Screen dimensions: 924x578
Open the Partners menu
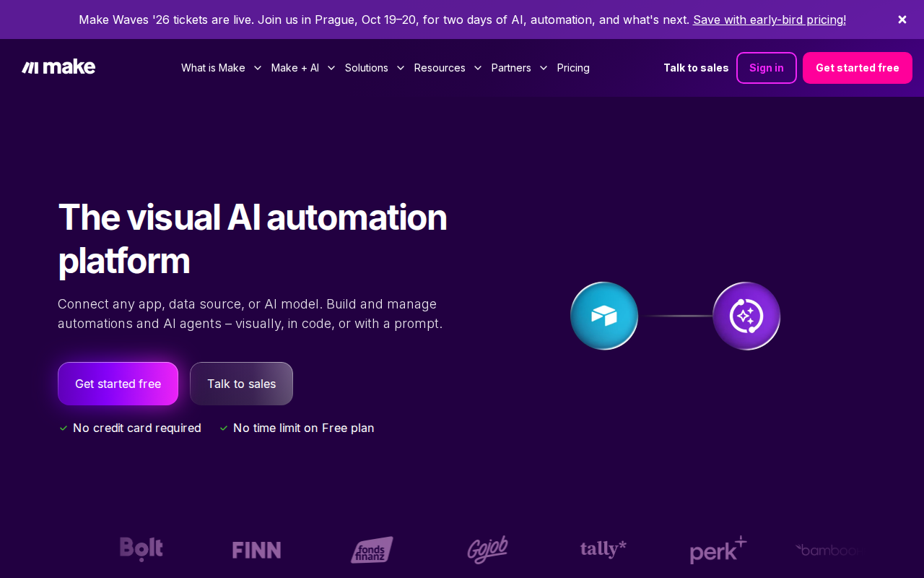click(x=511, y=68)
